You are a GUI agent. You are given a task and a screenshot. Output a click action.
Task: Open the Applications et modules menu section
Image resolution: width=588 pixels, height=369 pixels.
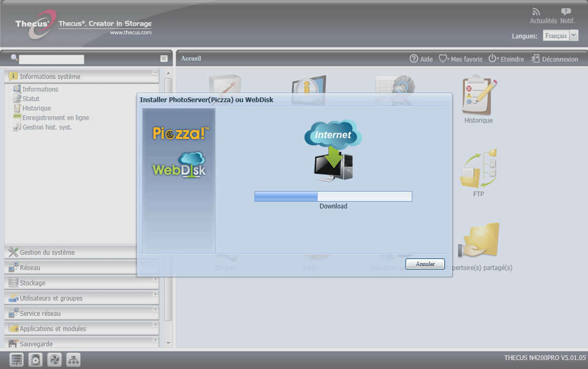[x=82, y=329]
